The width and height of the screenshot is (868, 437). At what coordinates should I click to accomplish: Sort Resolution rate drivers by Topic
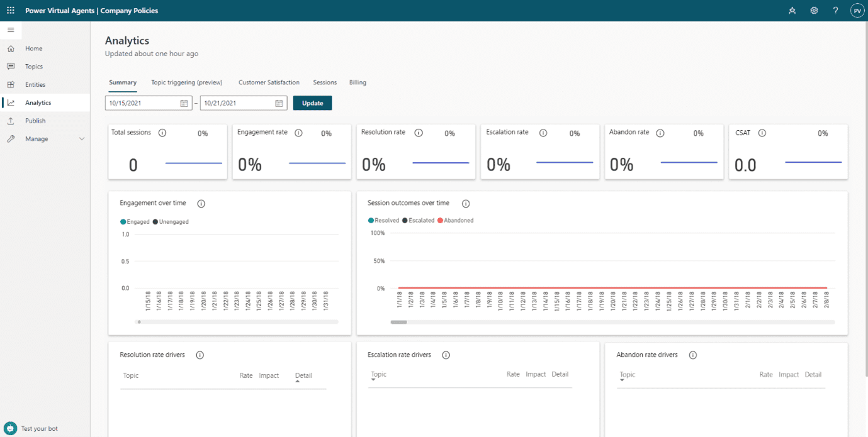(x=131, y=375)
